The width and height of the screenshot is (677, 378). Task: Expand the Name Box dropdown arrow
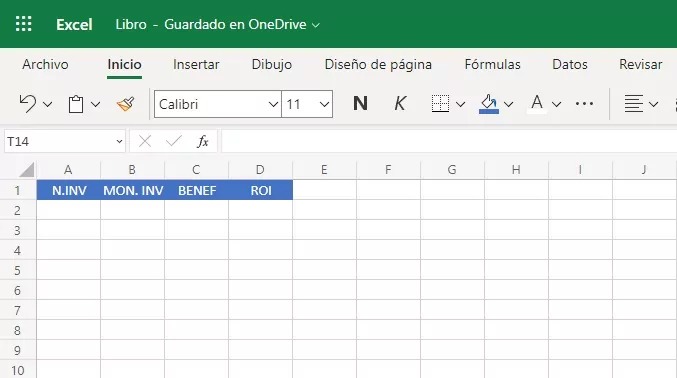pos(119,141)
